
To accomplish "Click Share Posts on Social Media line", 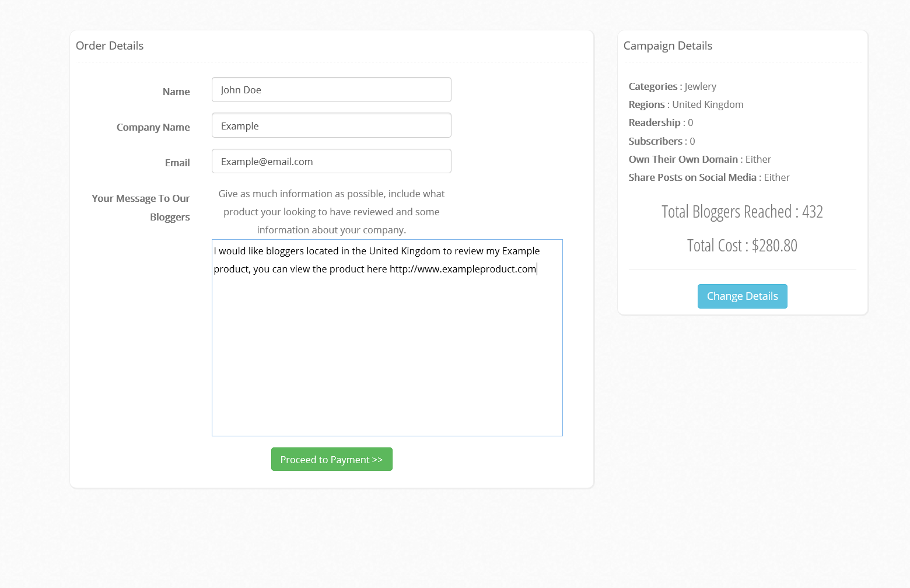I will click(x=709, y=177).
